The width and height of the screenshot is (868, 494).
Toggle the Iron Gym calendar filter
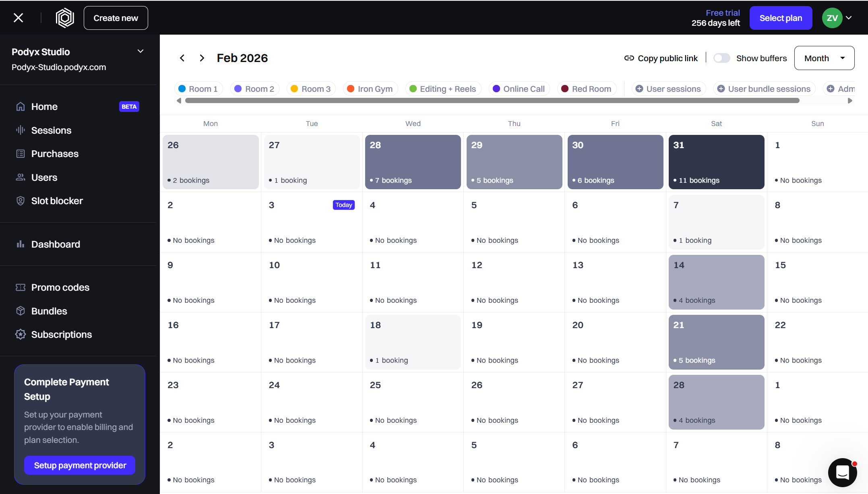(370, 89)
